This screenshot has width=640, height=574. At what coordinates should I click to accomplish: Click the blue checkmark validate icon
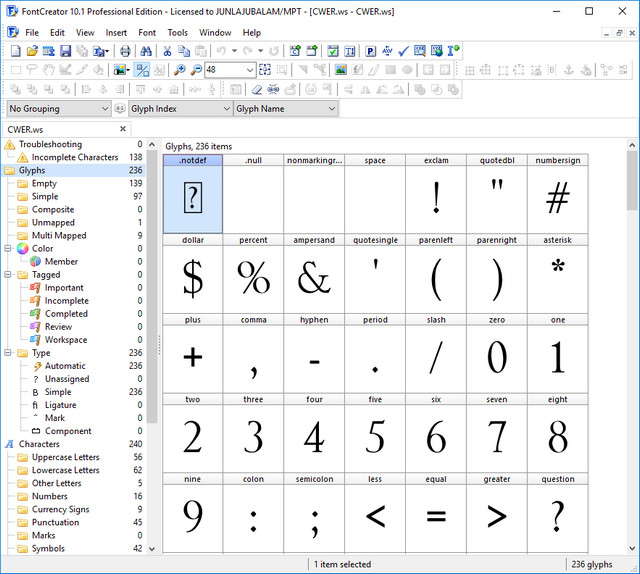click(403, 51)
